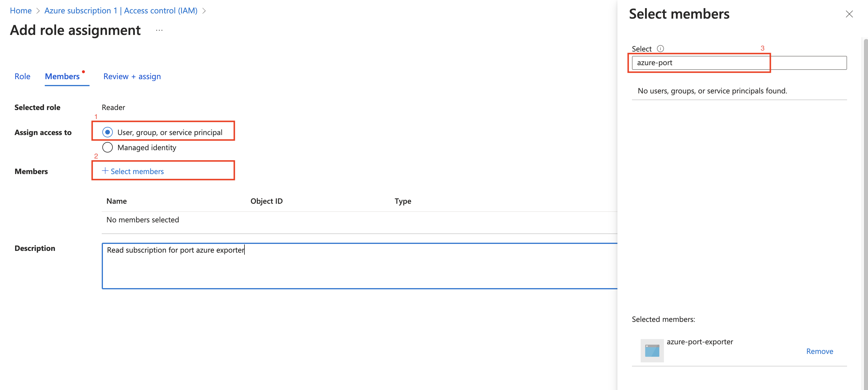Click the info icon next to Select

[x=660, y=49]
